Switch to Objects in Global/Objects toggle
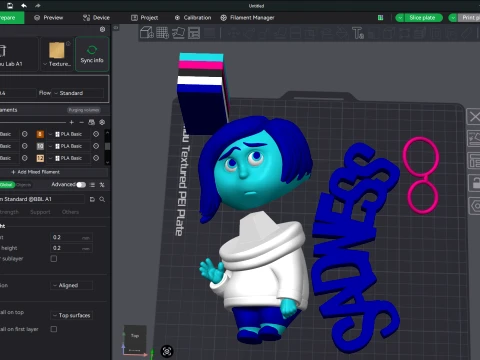 point(23,185)
